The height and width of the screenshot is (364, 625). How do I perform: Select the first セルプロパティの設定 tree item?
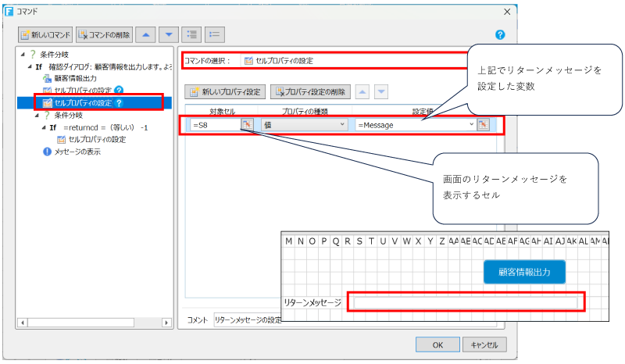coord(83,91)
